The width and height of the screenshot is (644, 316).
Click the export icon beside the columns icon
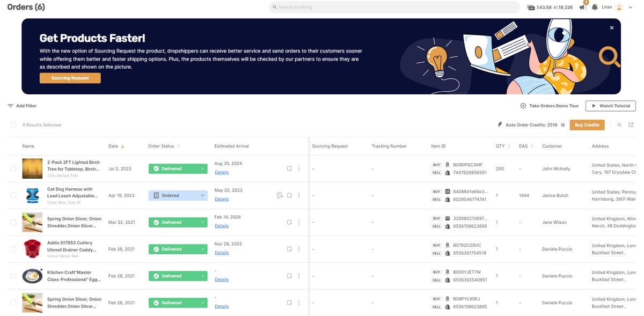(x=631, y=124)
